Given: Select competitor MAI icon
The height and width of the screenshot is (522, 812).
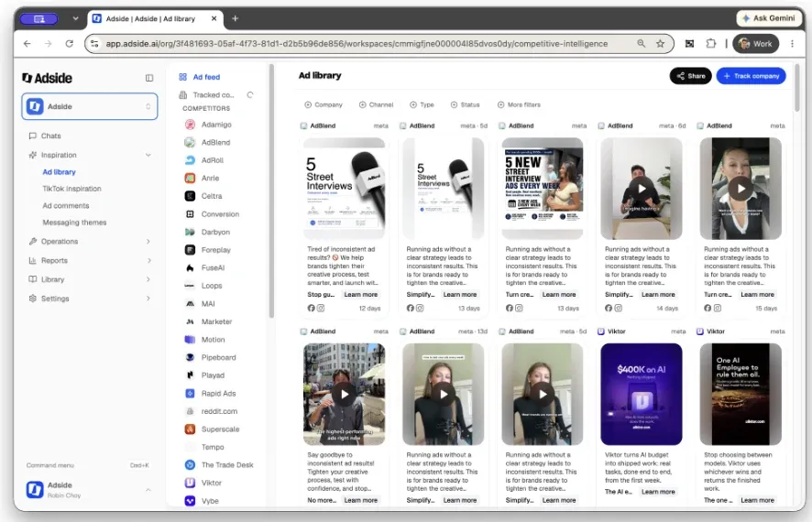Looking at the screenshot, I should 190,304.
